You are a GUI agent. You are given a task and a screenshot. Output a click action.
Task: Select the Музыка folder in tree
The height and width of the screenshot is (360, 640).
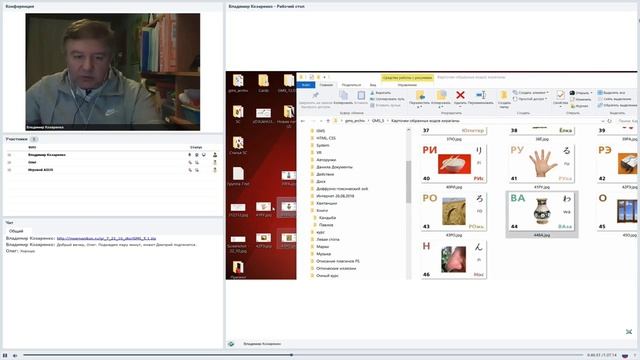pyautogui.click(x=323, y=253)
